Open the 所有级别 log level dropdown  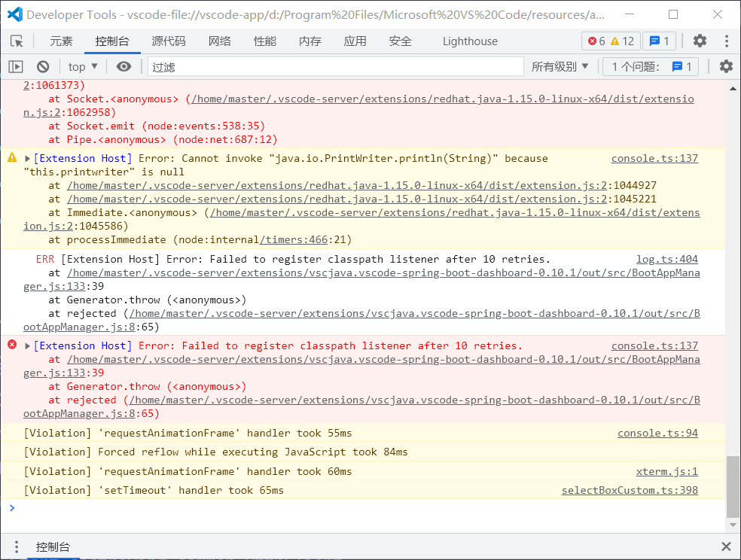(560, 66)
